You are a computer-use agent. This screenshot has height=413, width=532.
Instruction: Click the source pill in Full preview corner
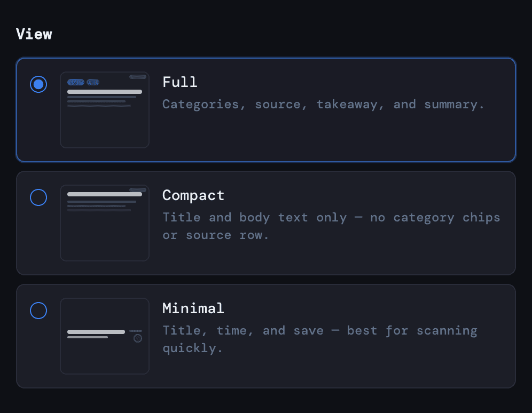[138, 77]
